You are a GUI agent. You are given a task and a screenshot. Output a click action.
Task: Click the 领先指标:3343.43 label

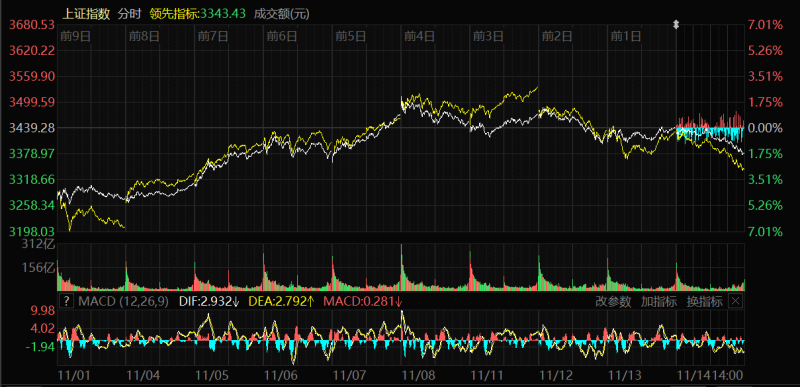[x=197, y=14]
